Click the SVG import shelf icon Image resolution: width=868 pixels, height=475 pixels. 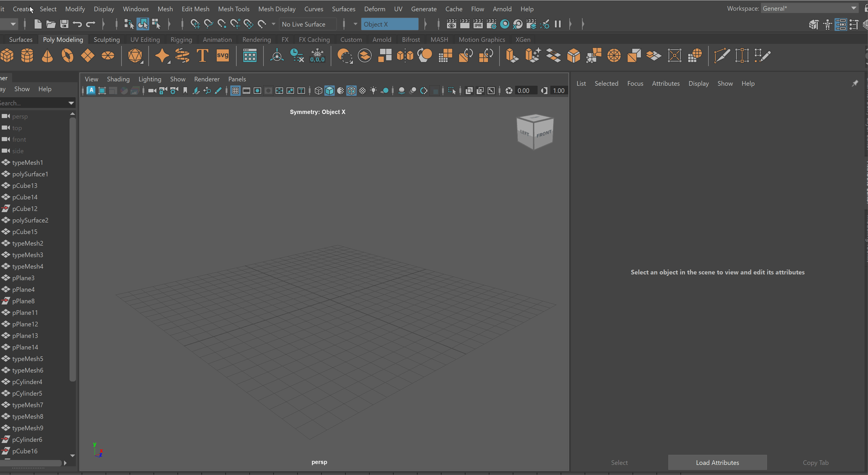[222, 56]
